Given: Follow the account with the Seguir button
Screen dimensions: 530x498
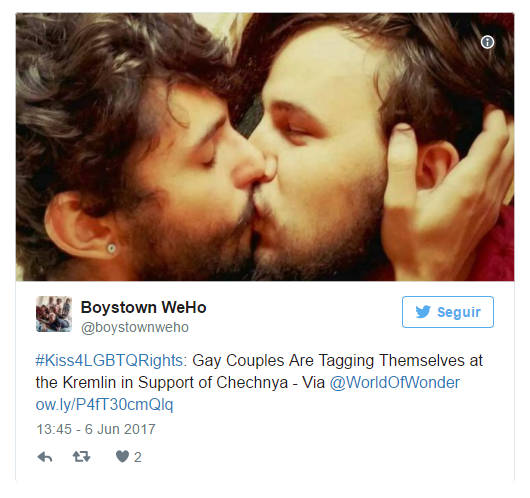Looking at the screenshot, I should point(448,312).
